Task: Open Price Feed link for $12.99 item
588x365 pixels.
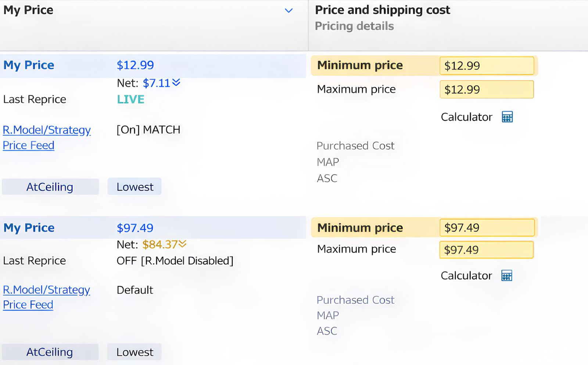Action: 29,145
